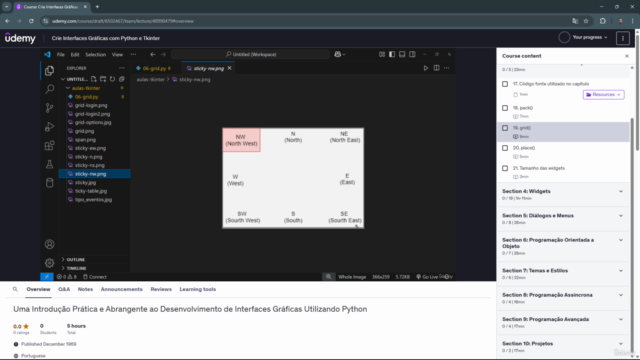Open the database cylinder icon in activity bar
This screenshot has width=640, height=360.
[49, 182]
